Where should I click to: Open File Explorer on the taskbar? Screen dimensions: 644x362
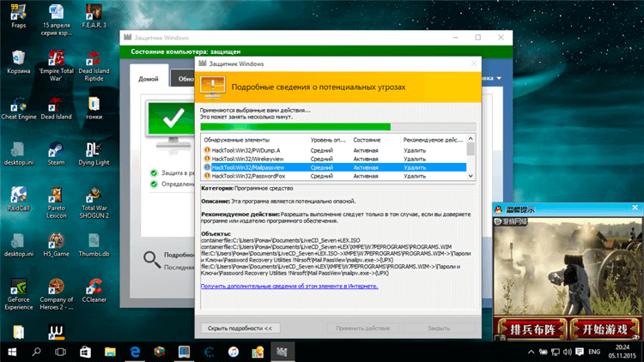tap(110, 352)
